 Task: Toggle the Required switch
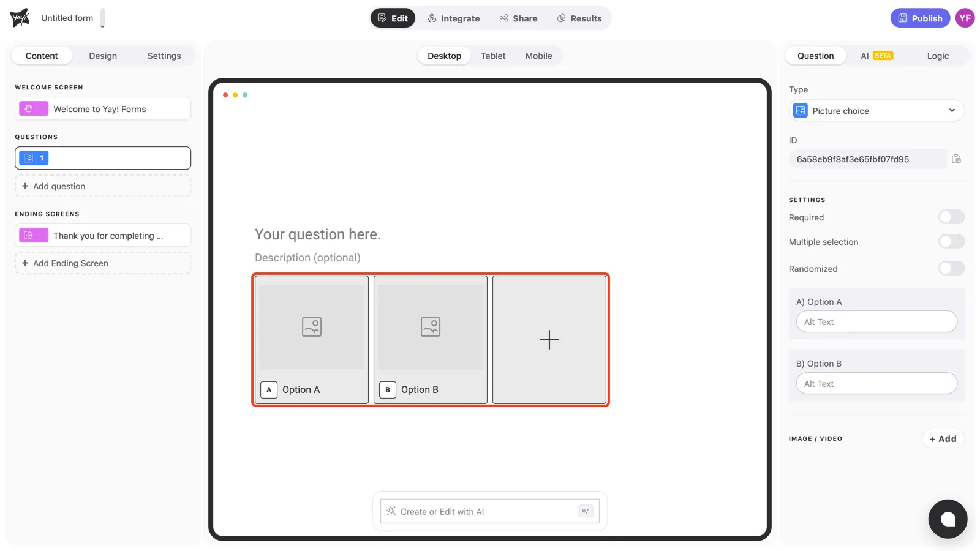pyautogui.click(x=951, y=217)
